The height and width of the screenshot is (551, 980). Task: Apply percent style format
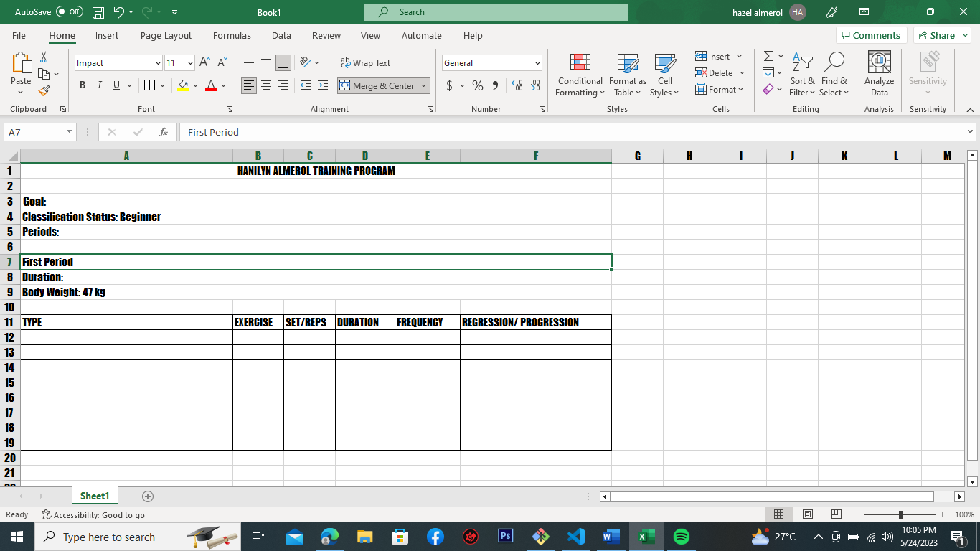478,85
